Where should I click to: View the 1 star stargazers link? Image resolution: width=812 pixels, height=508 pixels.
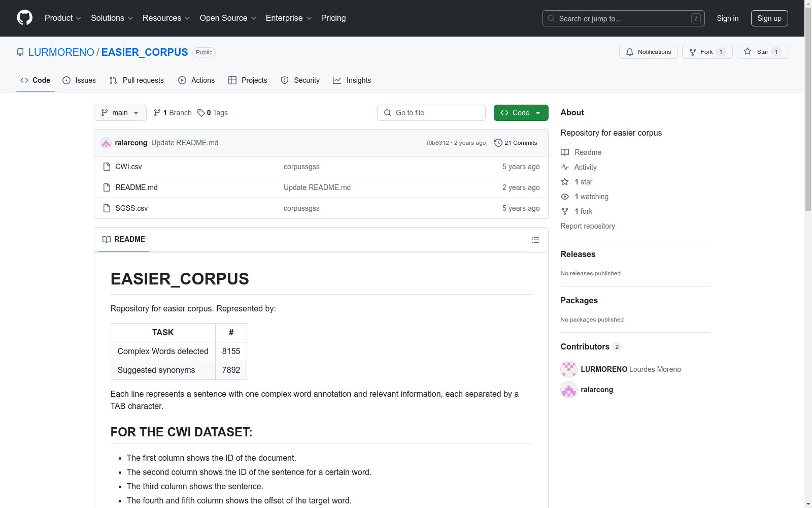[x=577, y=182]
